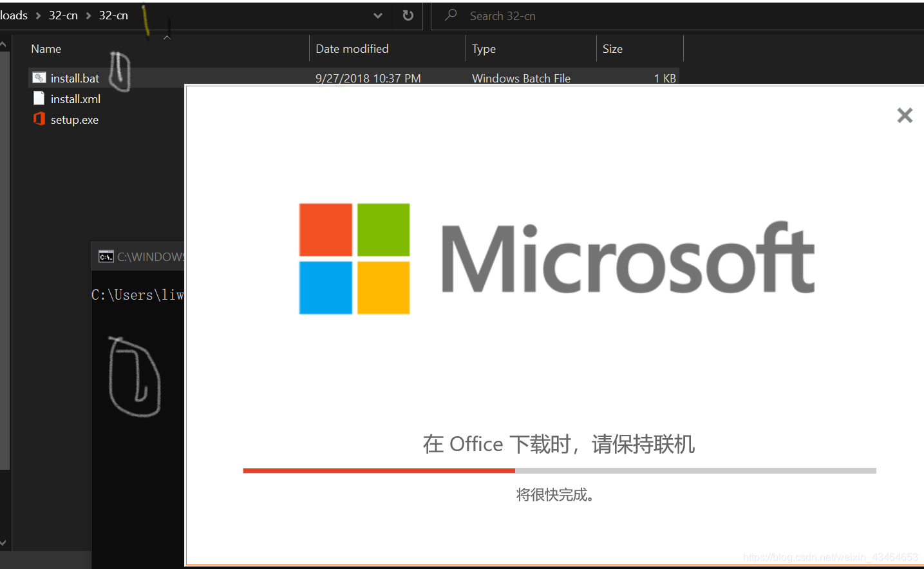Click the 9/27/2018 10:37 PM date cell
Screen dimensions: 924x569
(368, 78)
